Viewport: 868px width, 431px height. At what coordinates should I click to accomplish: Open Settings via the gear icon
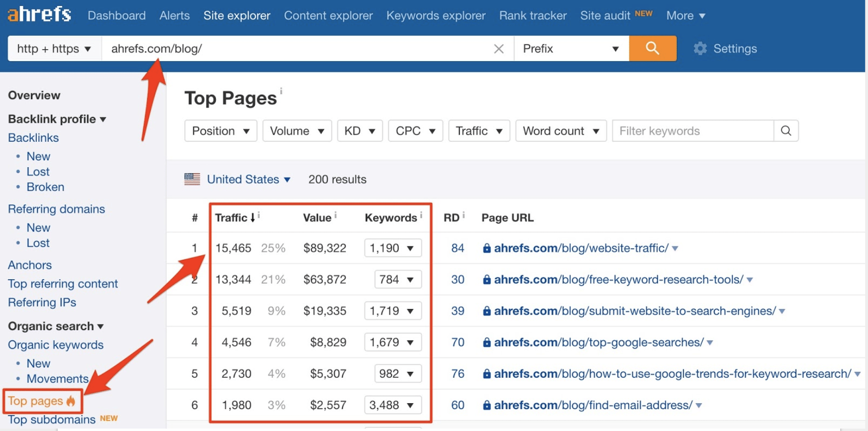coord(700,48)
